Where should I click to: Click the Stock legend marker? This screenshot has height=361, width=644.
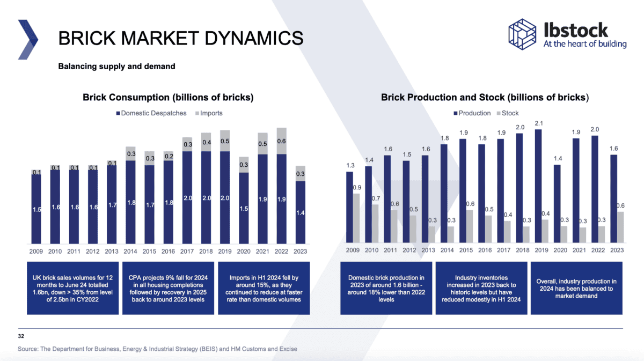pos(498,113)
